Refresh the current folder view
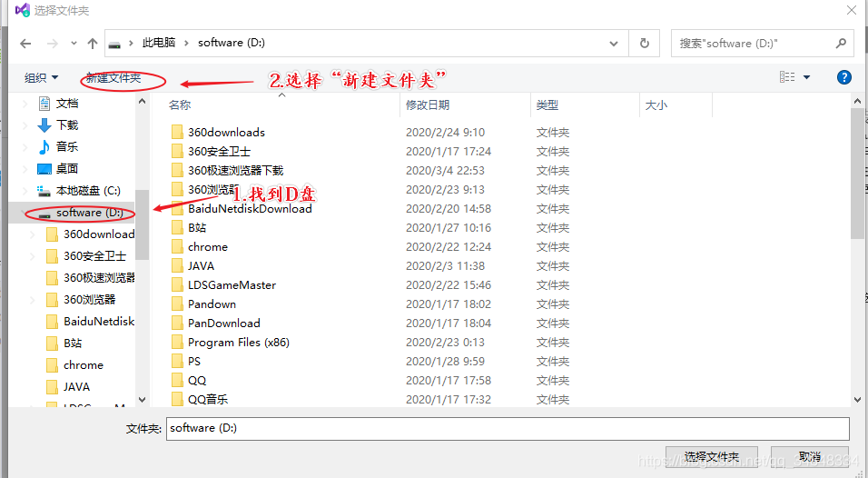 click(x=645, y=44)
